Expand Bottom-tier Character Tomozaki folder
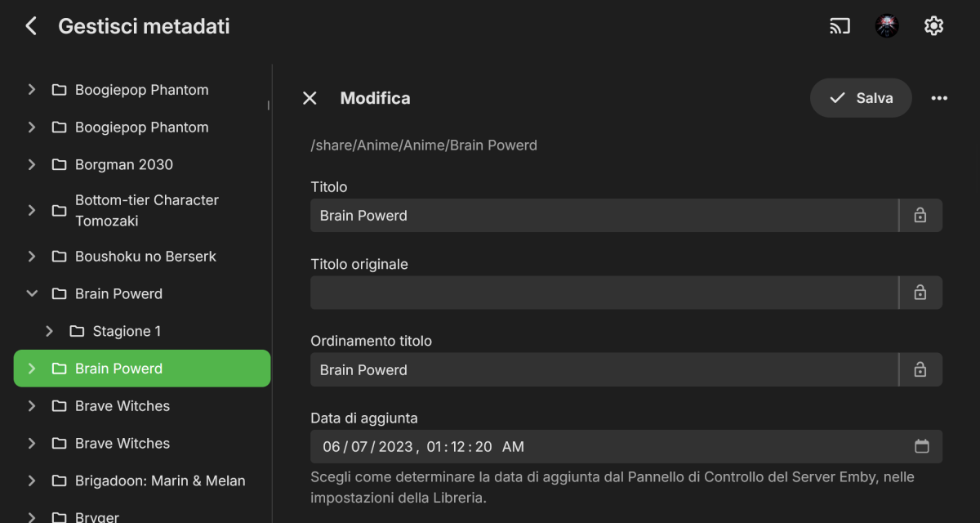This screenshot has height=523, width=980. pos(32,210)
